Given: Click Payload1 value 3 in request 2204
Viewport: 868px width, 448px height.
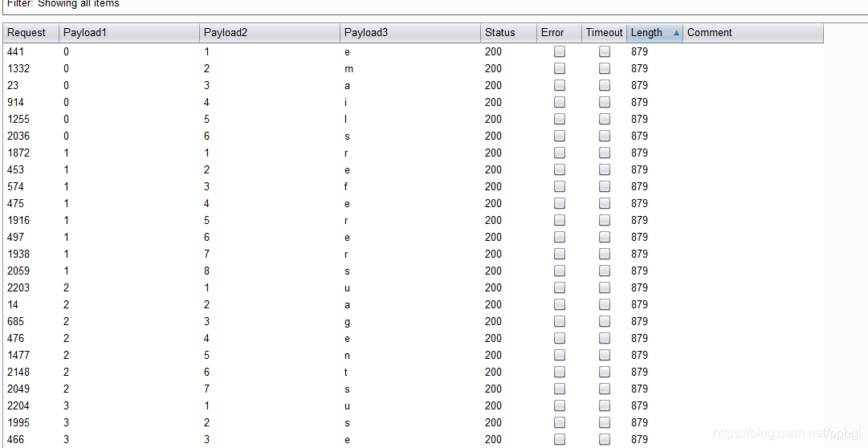Looking at the screenshot, I should click(x=66, y=405).
